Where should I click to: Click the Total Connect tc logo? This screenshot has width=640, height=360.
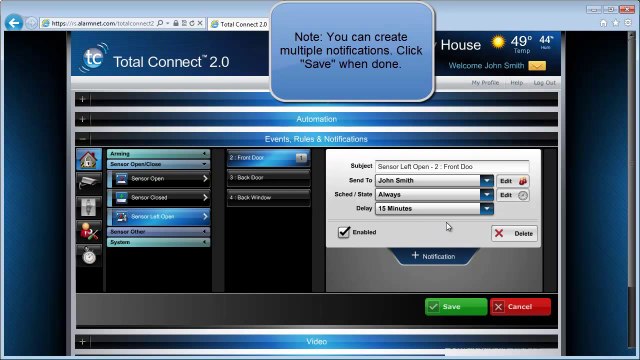pyautogui.click(x=93, y=58)
